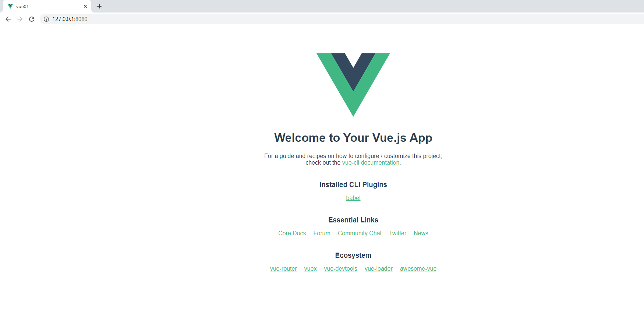
Task: Open the vue-cli documentation link
Action: (x=371, y=163)
